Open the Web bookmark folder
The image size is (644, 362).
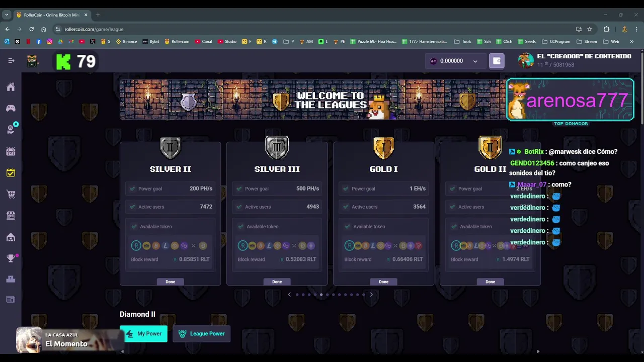click(611, 42)
